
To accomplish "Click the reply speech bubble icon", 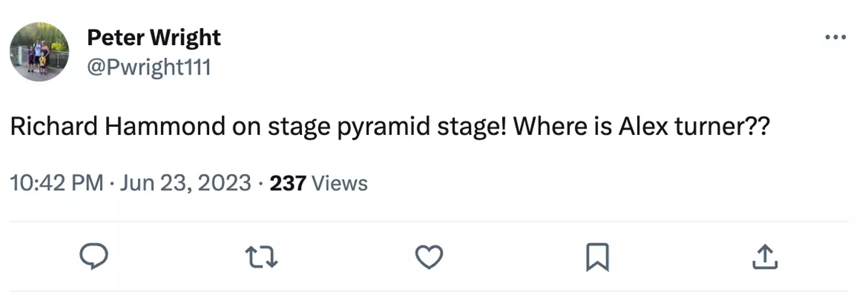I will (x=94, y=257).
